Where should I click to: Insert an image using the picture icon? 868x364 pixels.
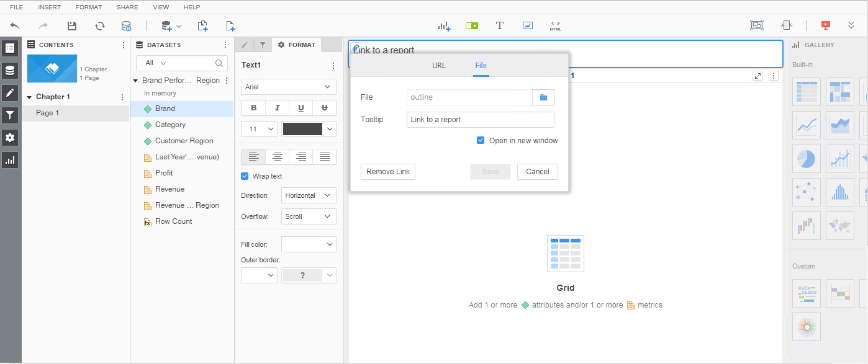pos(527,25)
